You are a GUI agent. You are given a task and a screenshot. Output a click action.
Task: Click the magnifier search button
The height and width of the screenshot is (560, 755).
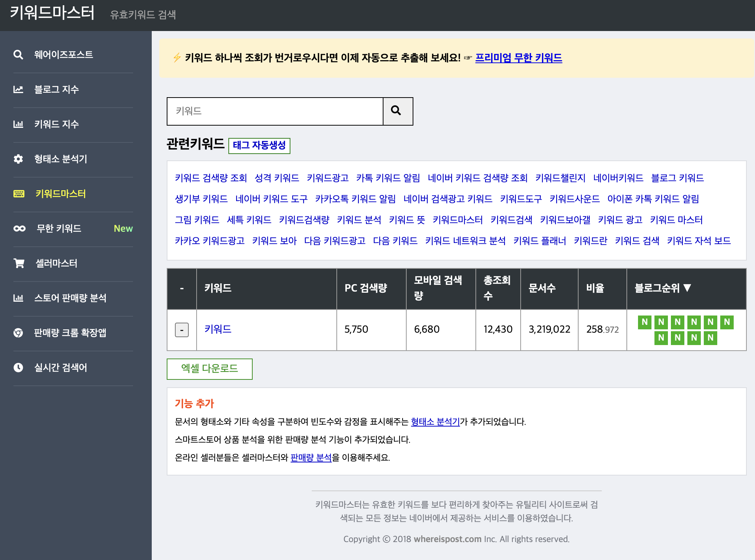point(397,111)
